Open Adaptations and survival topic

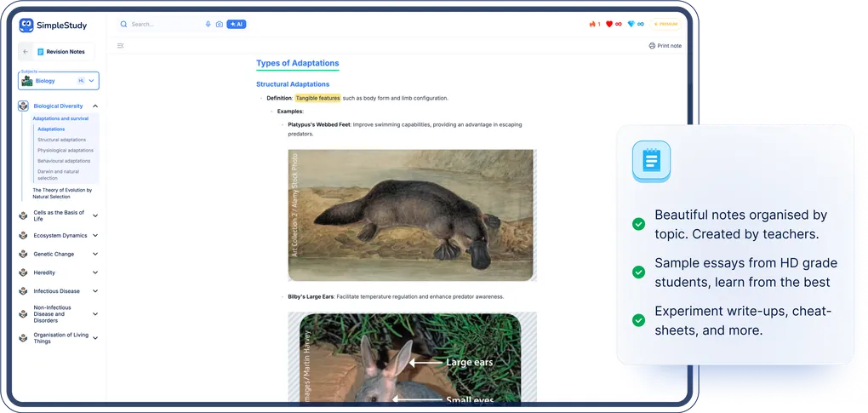[x=60, y=118]
